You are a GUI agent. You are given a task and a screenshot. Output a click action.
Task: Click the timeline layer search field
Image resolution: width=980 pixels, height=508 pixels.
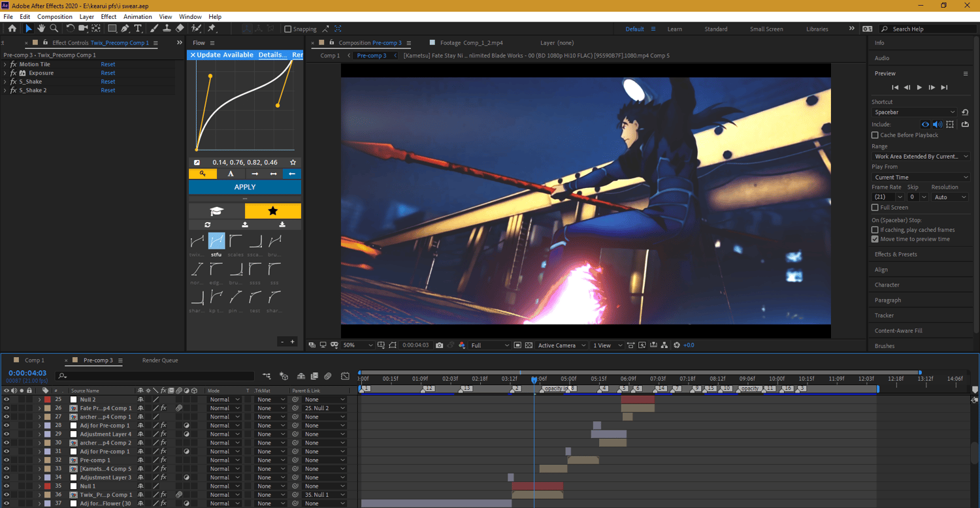[x=155, y=376]
